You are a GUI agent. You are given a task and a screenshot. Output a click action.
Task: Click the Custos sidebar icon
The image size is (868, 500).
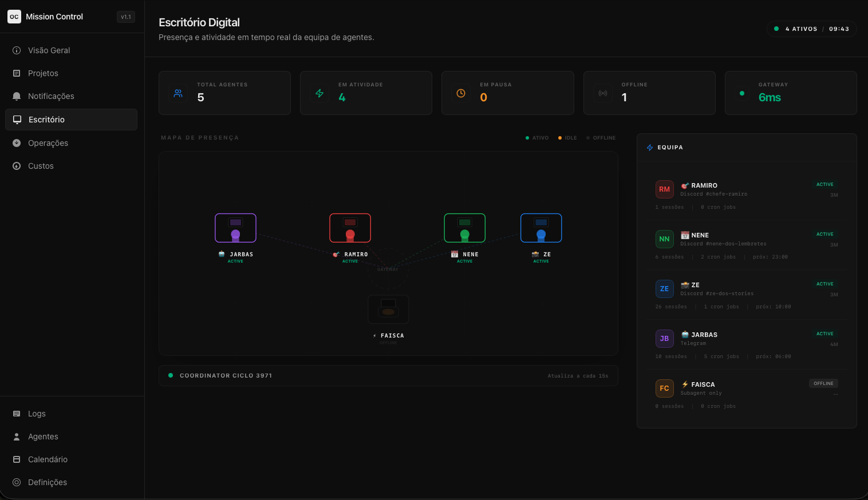tap(17, 166)
